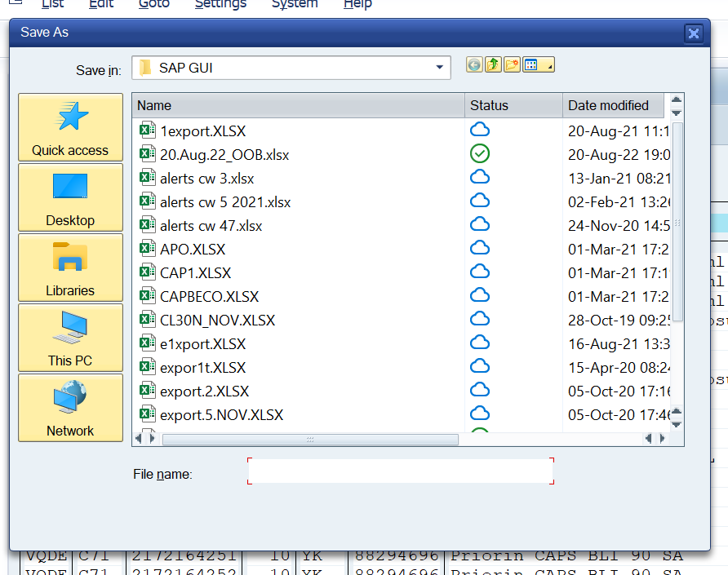
Task: Click the Excel icon beside APO.XLSX
Action: pos(148,248)
